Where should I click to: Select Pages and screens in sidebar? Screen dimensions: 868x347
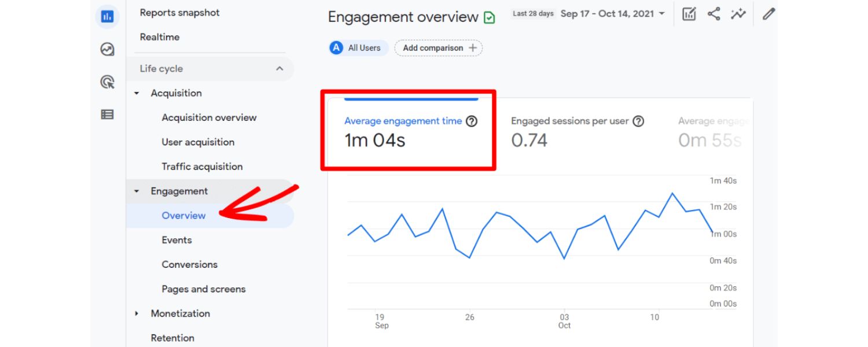tap(204, 289)
